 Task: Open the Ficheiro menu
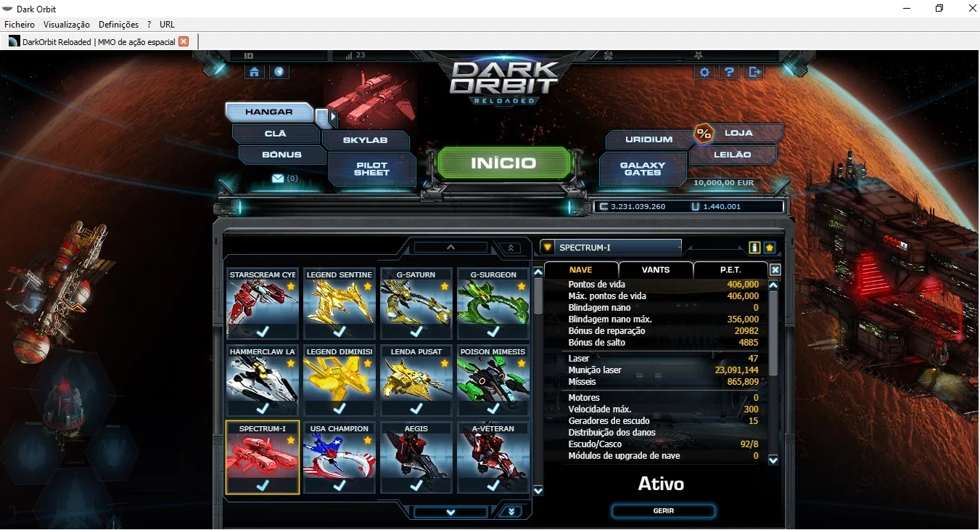point(20,25)
